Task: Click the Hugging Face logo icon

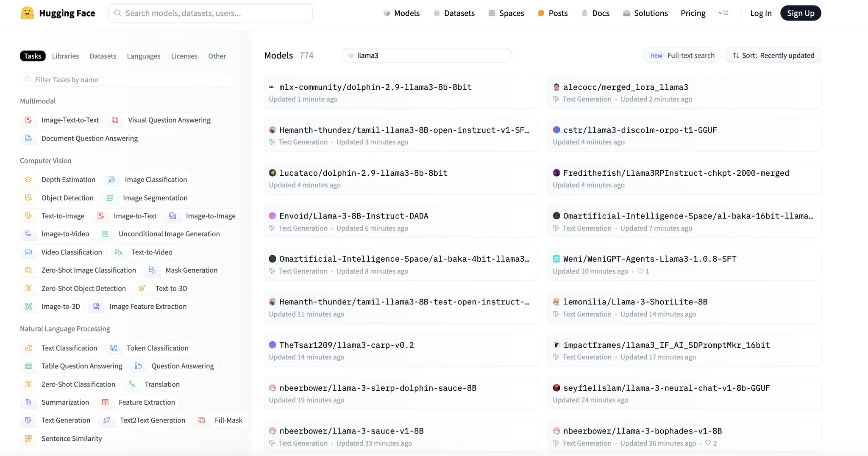Action: pos(28,13)
